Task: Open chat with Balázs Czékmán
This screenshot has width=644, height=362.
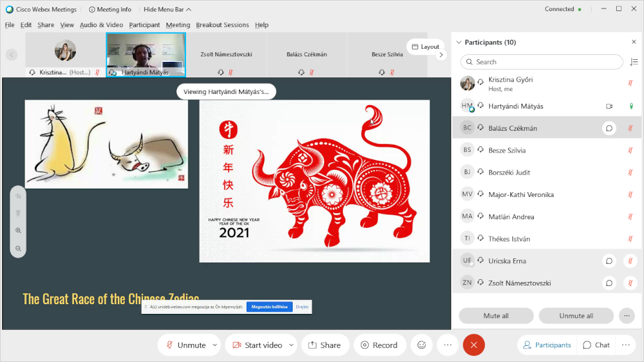Action: 609,128
